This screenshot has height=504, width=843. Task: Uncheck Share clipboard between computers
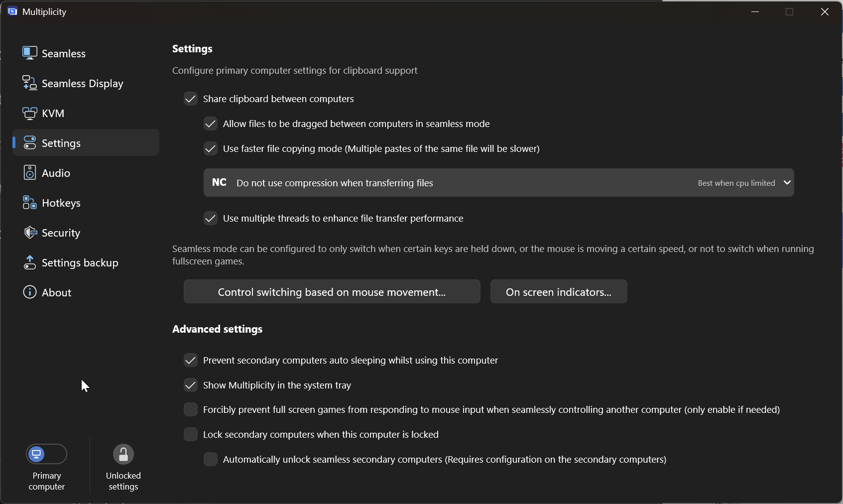pyautogui.click(x=191, y=99)
